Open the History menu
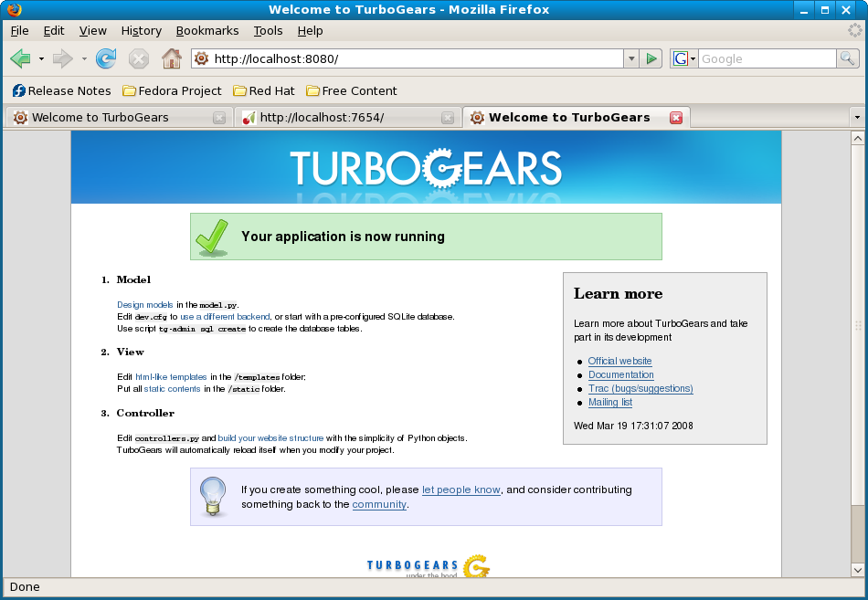The image size is (868, 600). (141, 31)
